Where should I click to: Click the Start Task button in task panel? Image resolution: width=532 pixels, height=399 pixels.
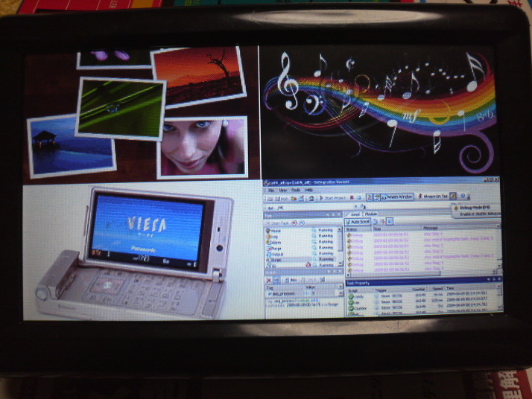point(277,223)
